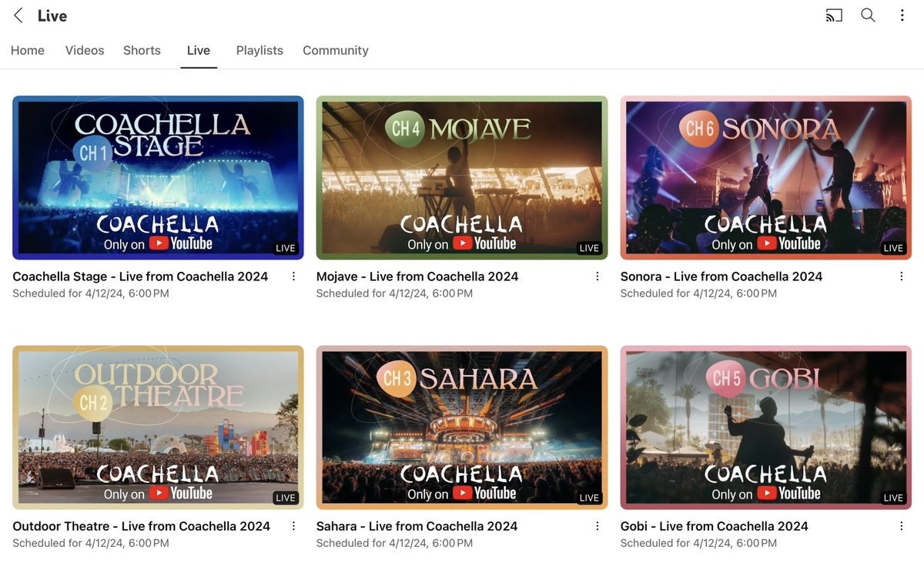
Task: Switch to the Shorts tab
Action: coord(142,50)
